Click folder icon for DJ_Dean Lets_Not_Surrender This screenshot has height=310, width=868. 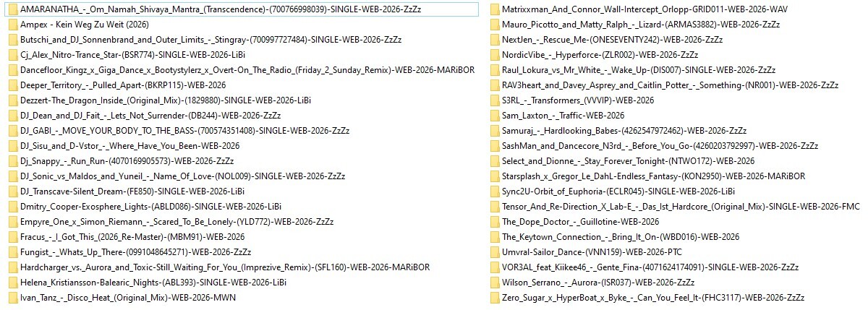[x=13, y=116]
